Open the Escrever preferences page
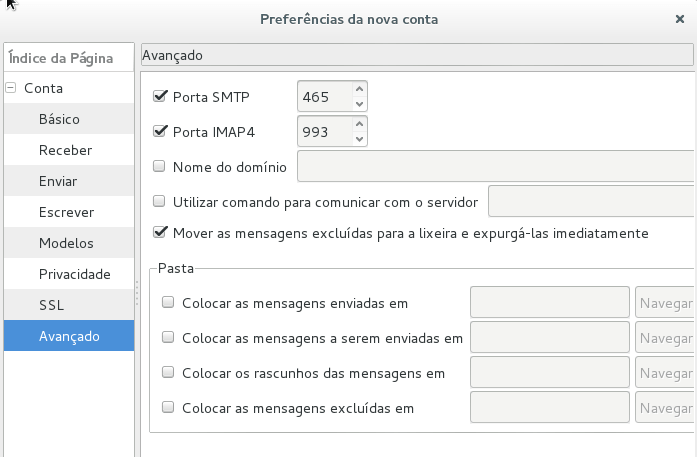 [x=66, y=212]
